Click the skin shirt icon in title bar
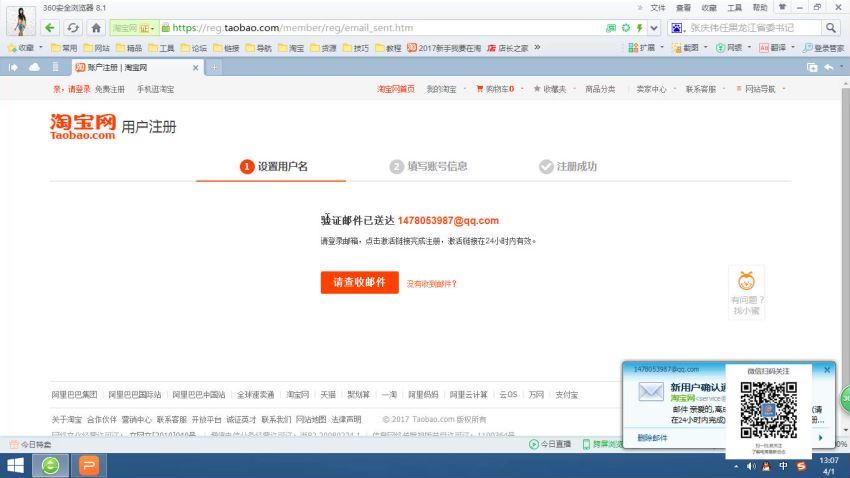The width and height of the screenshot is (850, 478). pyautogui.click(x=782, y=7)
